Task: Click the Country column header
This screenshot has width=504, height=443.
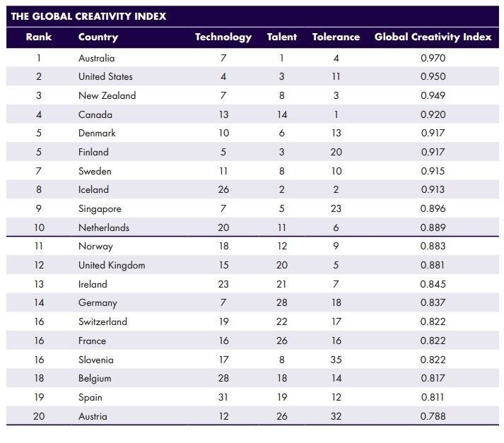Action: pyautogui.click(x=98, y=37)
